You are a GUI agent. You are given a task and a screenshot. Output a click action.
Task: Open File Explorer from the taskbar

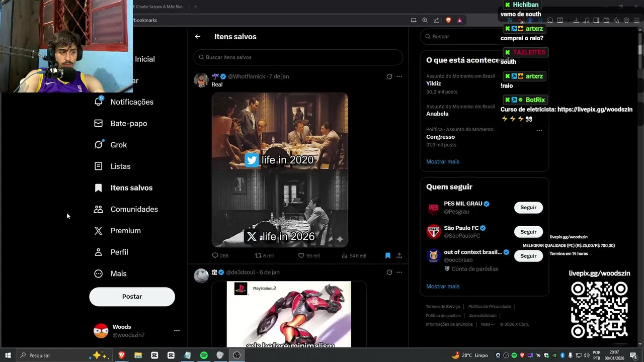(138, 355)
